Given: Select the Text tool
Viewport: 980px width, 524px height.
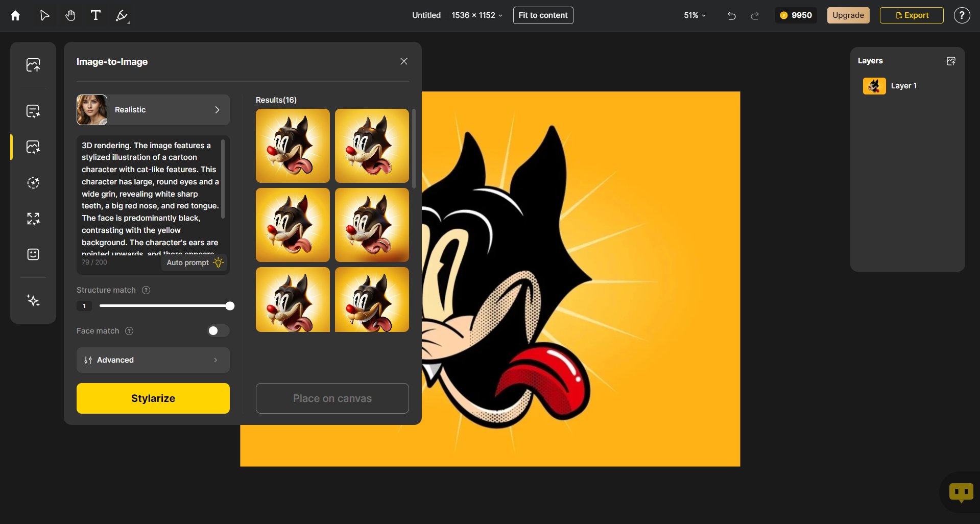Looking at the screenshot, I should [95, 15].
